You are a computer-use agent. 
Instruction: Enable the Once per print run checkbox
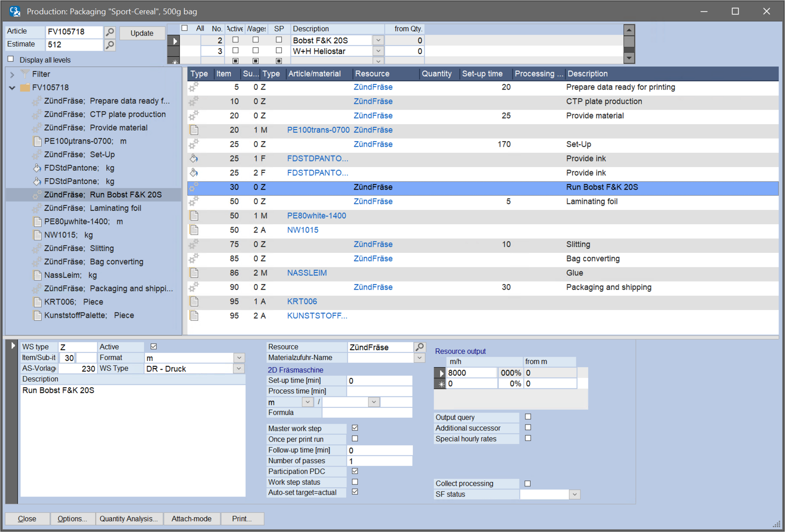point(355,439)
